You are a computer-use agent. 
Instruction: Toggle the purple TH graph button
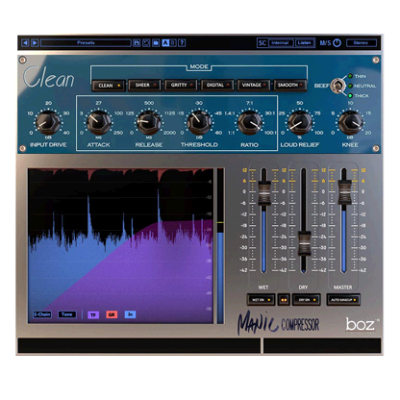(x=93, y=315)
